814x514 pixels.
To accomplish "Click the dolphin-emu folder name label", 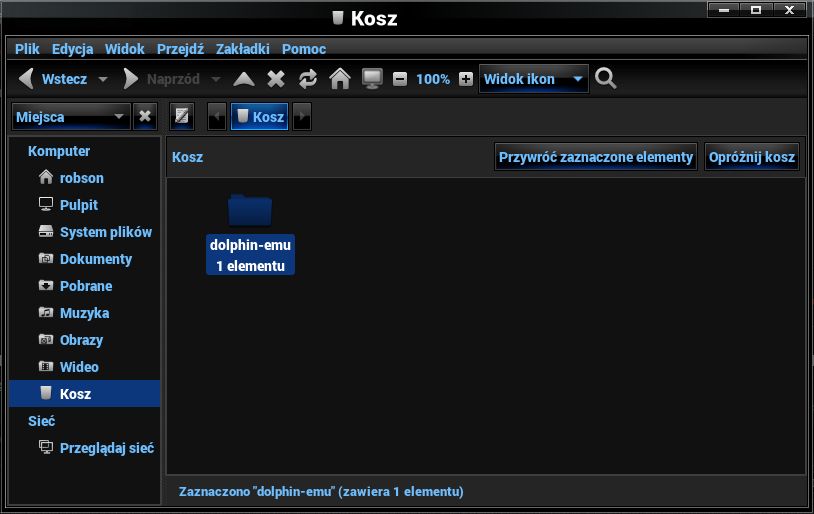I will pos(250,245).
